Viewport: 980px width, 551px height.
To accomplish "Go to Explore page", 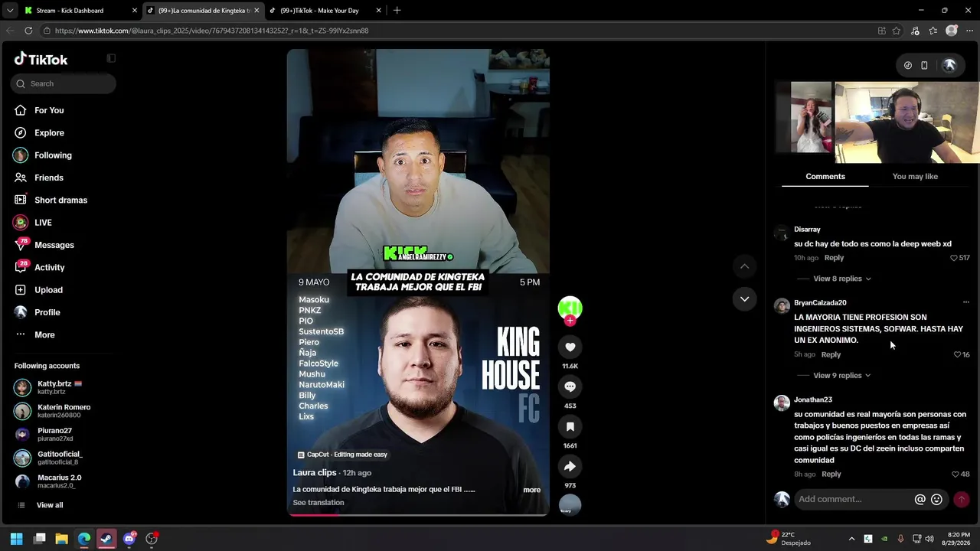I will pyautogui.click(x=49, y=132).
